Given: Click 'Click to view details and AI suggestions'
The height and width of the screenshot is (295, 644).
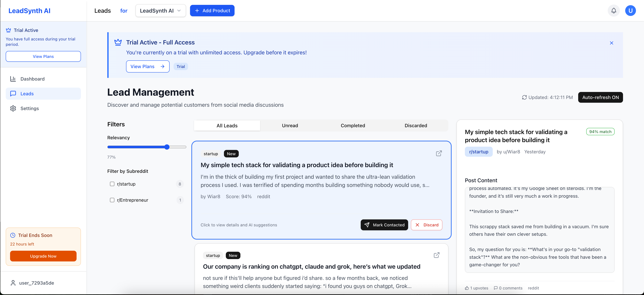Looking at the screenshot, I should 239,225.
